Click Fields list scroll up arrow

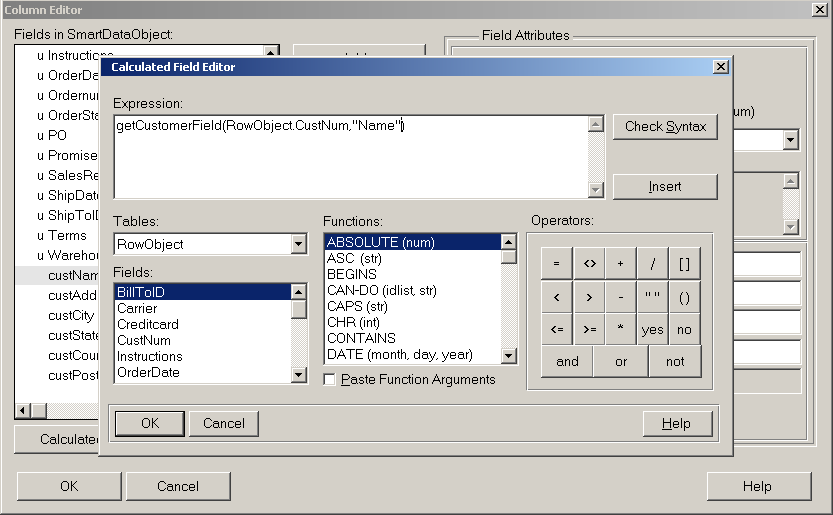tap(299, 292)
